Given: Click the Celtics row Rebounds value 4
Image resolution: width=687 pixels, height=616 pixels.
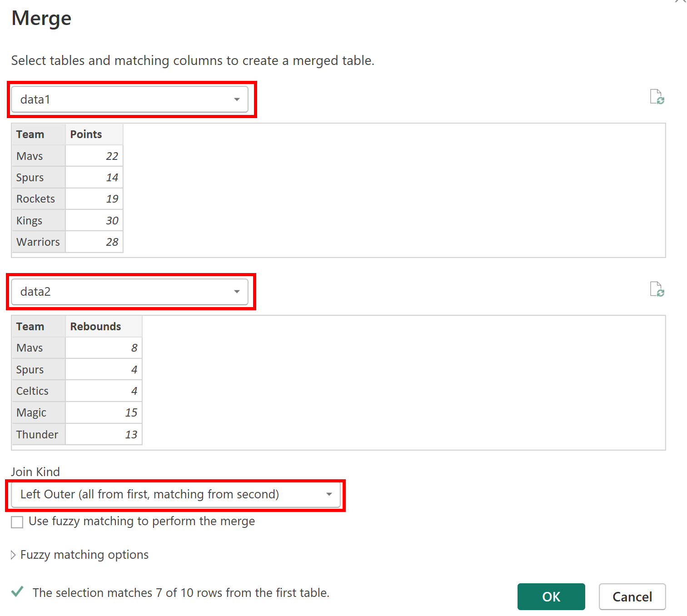Looking at the screenshot, I should tap(104, 391).
